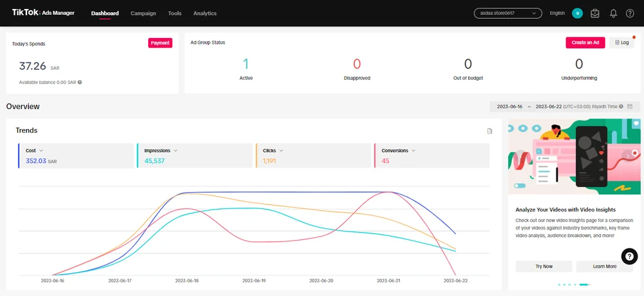644x296 pixels.
Task: Open the briefcase business center icon
Action: click(x=594, y=13)
